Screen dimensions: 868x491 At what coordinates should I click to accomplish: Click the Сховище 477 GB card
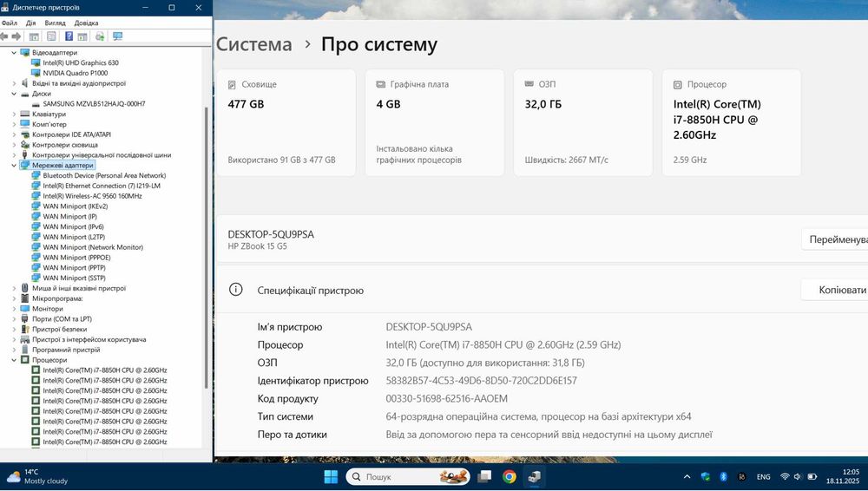286,123
